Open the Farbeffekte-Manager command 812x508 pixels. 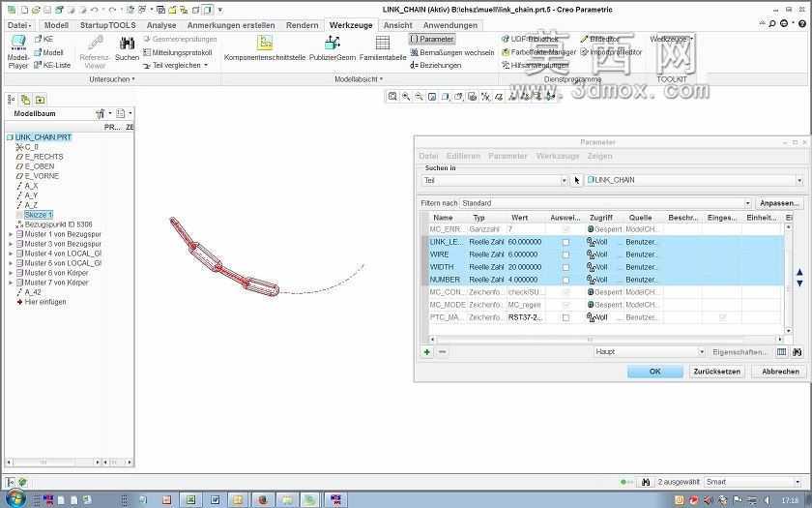click(x=538, y=52)
